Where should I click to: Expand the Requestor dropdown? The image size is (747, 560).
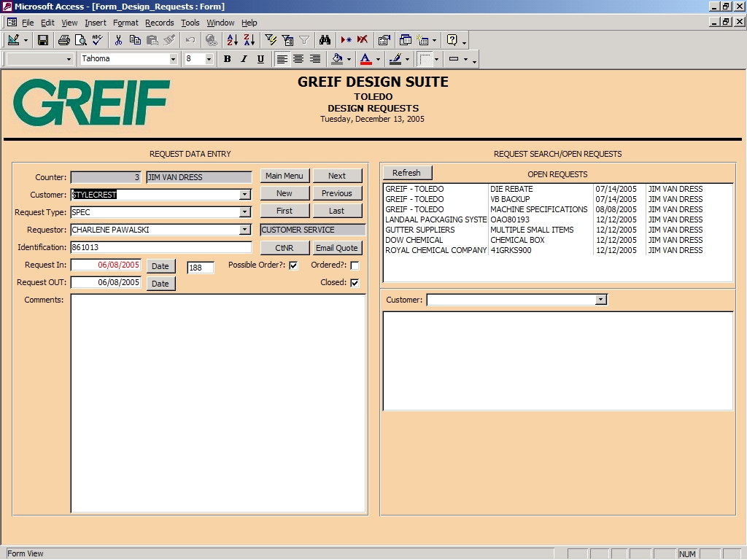(244, 230)
